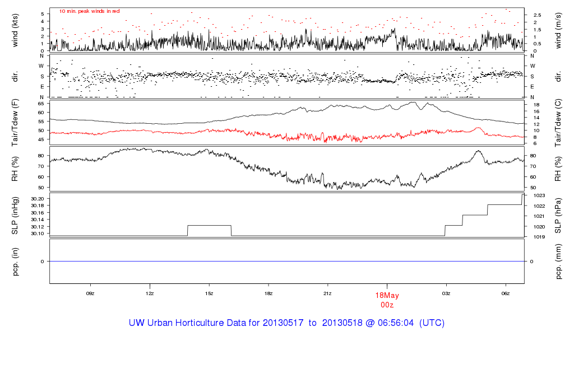This screenshot has width=574, height=392.
Task: Click the blue 'UW Urban Horticulture Data' title
Action: [x=286, y=323]
